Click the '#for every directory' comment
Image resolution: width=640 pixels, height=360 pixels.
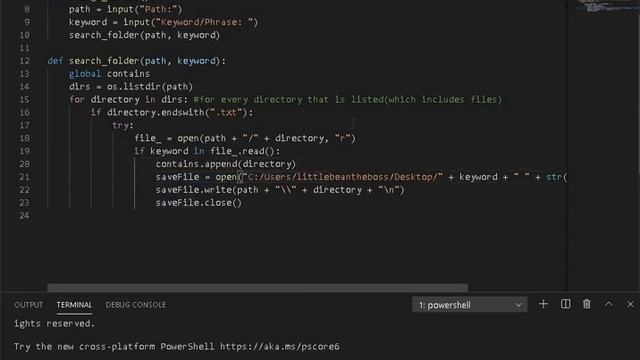point(249,100)
